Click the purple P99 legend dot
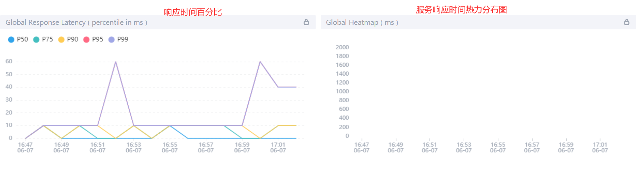Image resolution: width=644 pixels, height=170 pixels. [111, 40]
